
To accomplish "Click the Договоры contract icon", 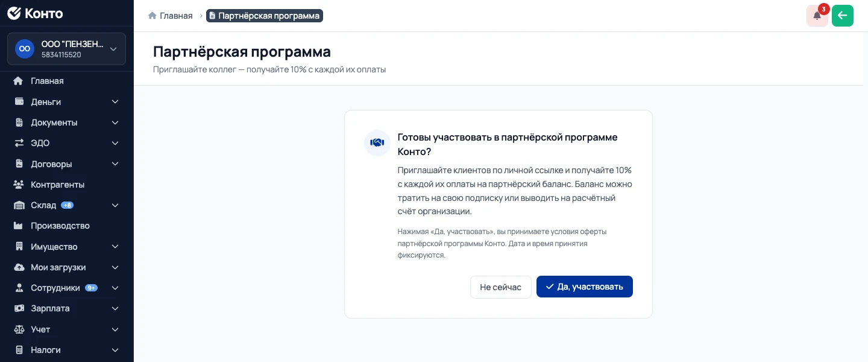I will (19, 164).
